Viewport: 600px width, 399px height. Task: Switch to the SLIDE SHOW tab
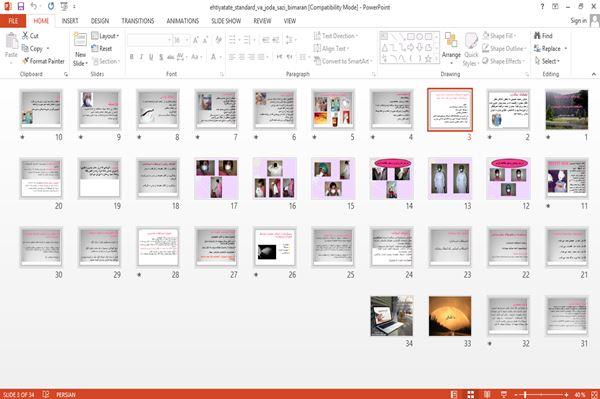pyautogui.click(x=226, y=21)
